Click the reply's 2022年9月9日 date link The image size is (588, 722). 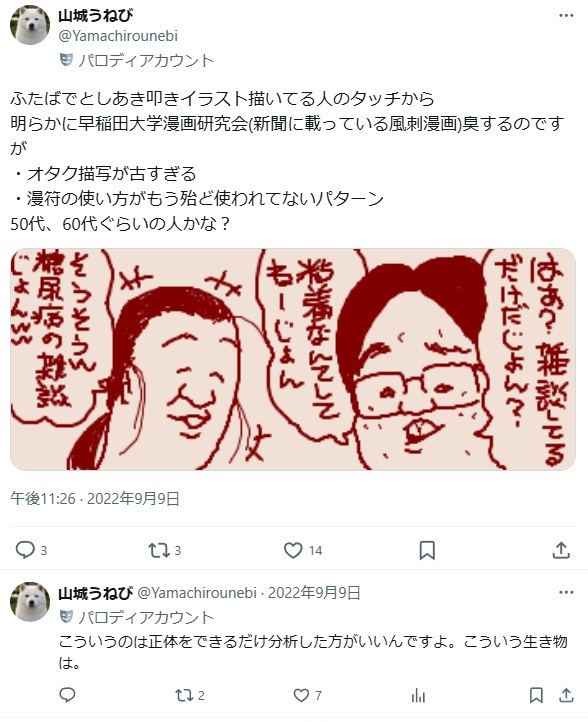pos(314,593)
